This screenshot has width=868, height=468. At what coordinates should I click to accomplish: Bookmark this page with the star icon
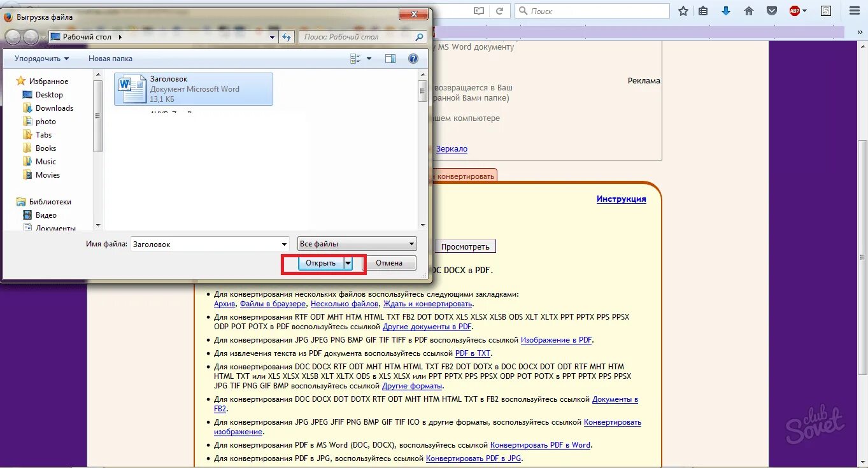tap(683, 11)
